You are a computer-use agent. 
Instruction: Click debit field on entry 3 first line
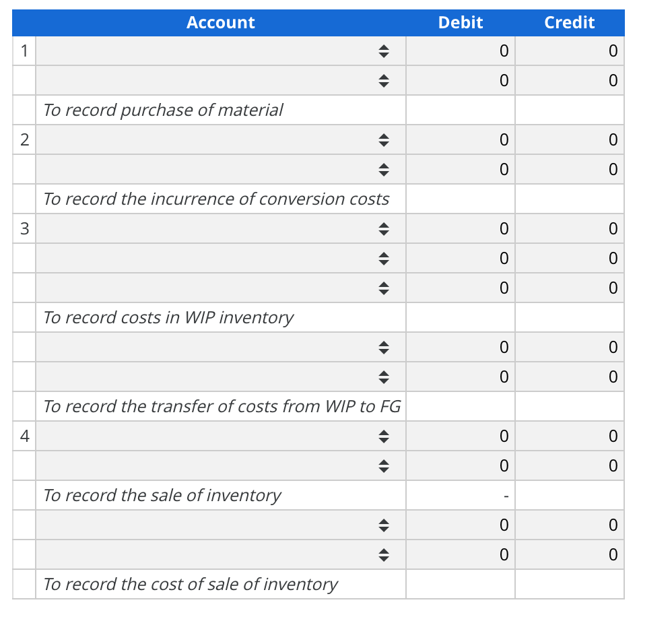(x=461, y=228)
